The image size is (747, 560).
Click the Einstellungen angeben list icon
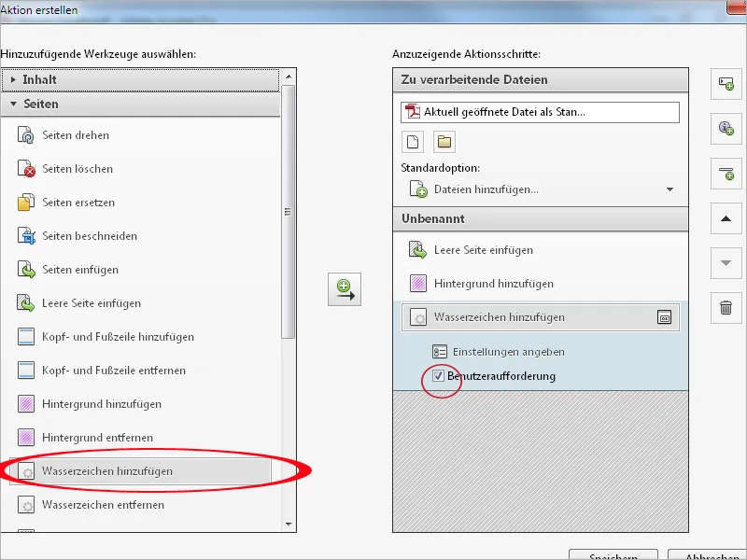tap(439, 352)
